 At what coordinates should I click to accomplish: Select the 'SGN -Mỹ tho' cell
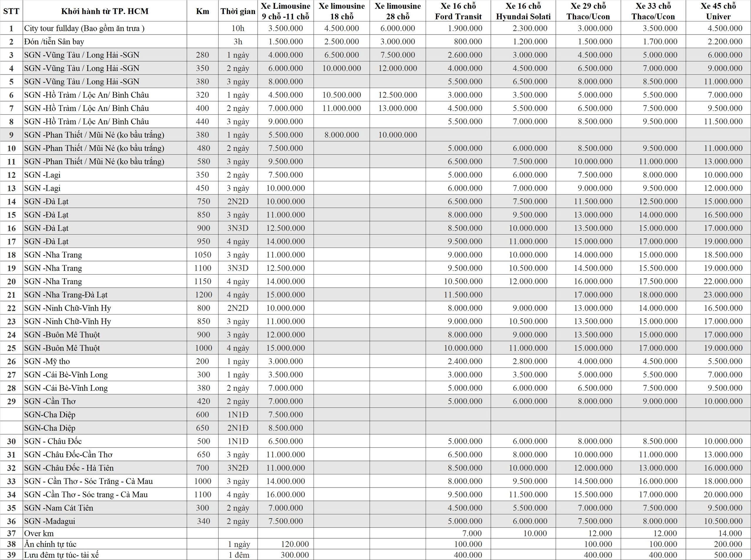coord(47,361)
